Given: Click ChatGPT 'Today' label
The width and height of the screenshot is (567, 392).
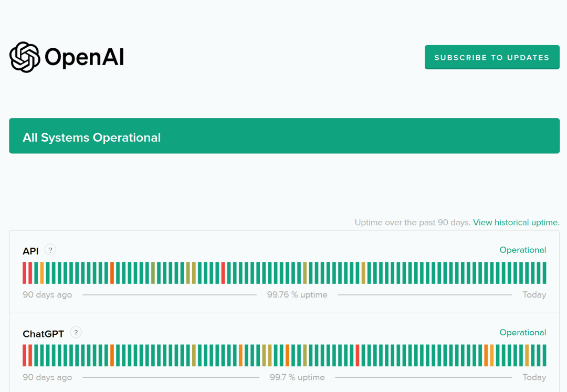Looking at the screenshot, I should pos(534,377).
